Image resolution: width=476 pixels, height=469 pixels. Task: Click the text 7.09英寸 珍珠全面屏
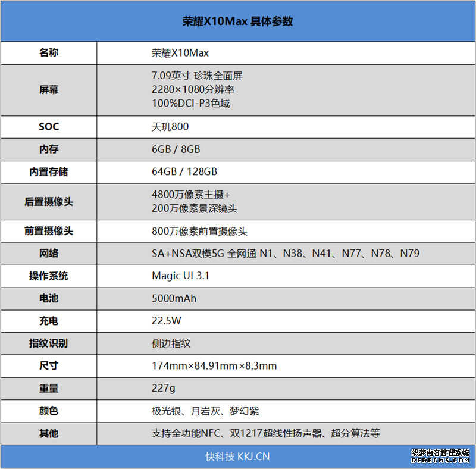pyautogui.click(x=198, y=76)
